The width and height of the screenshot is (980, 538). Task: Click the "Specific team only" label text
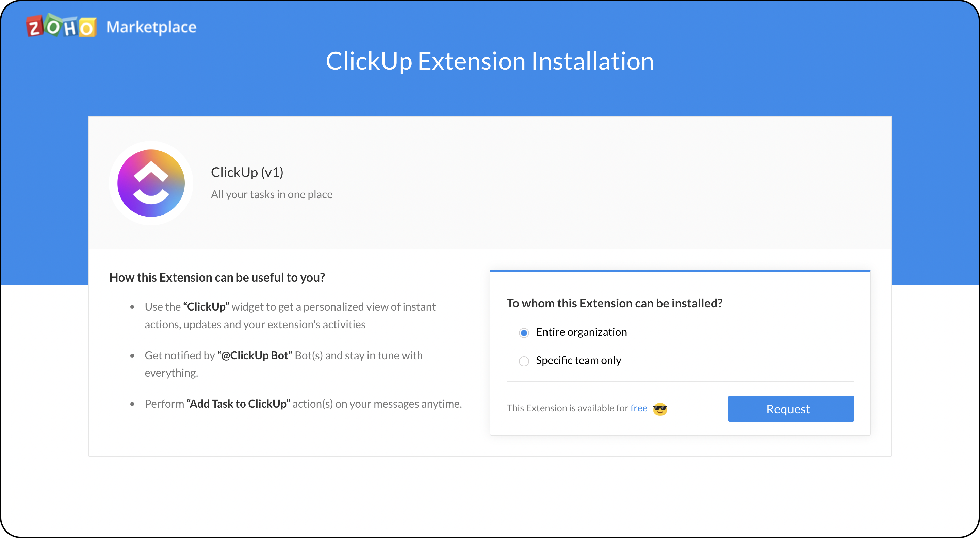click(578, 360)
